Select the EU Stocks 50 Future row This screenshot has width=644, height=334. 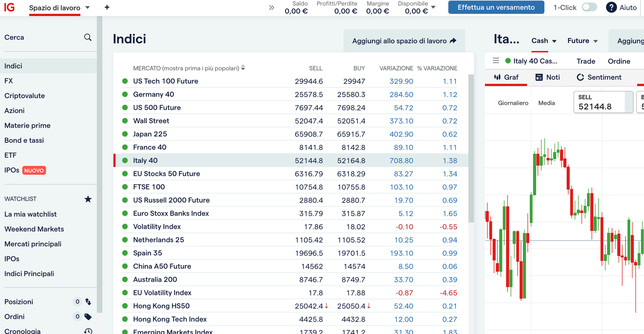291,174
